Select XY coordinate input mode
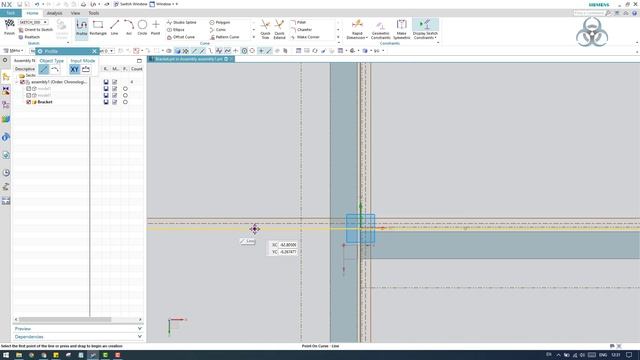 point(74,69)
